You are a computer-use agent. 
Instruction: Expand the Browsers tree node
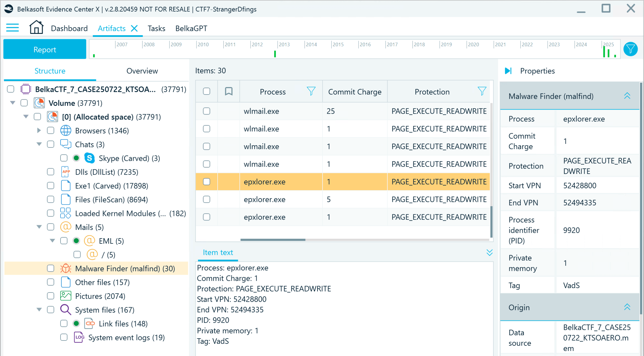click(x=39, y=130)
